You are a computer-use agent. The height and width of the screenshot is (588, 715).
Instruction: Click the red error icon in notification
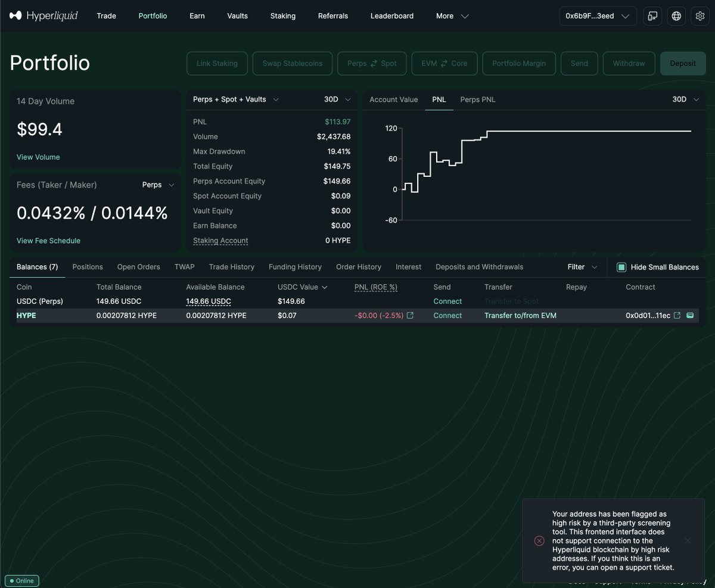tap(539, 540)
